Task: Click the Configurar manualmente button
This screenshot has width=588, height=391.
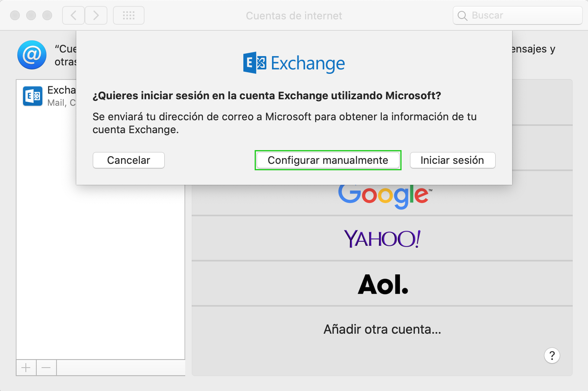Action: [x=328, y=160]
